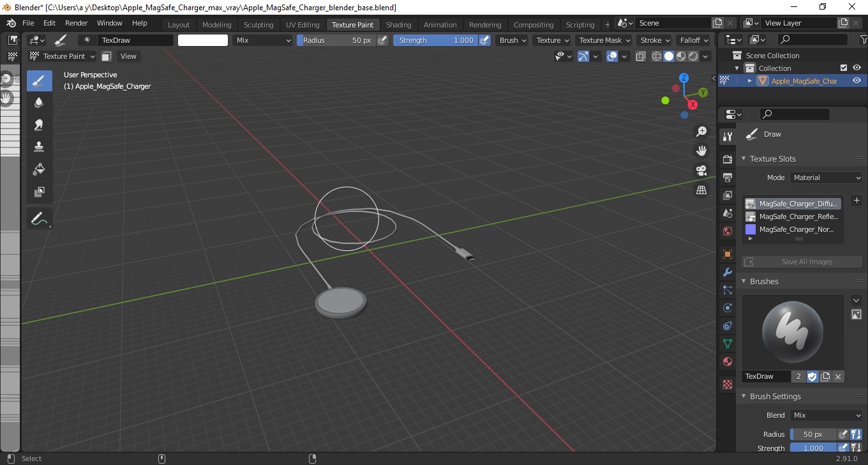868x465 pixels.
Task: Collapse the Brushes panel
Action: pyautogui.click(x=744, y=281)
